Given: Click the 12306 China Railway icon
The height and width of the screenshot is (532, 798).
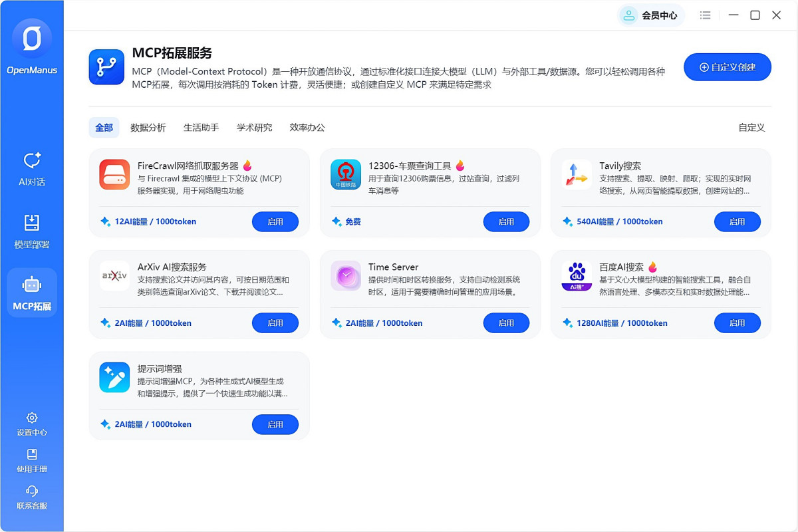Looking at the screenshot, I should (346, 175).
